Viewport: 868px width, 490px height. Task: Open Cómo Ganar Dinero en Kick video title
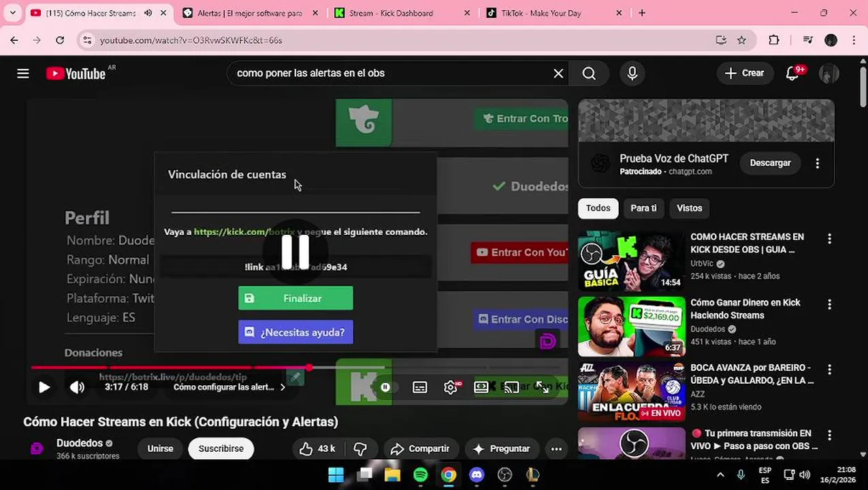pos(745,309)
